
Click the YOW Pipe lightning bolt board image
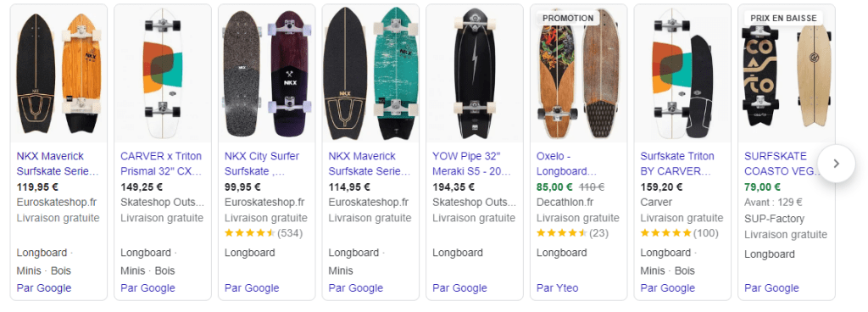(x=475, y=74)
